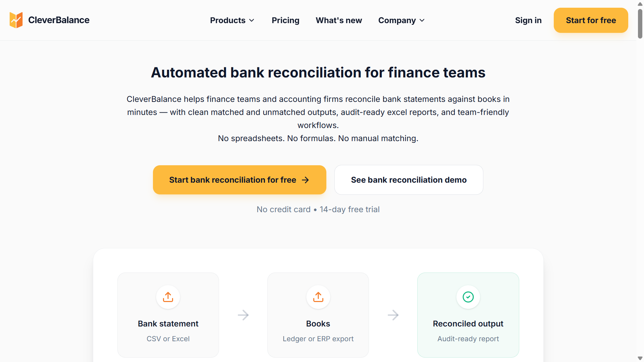This screenshot has height=362, width=644.
Task: Click the CleverBalance logo icon
Action: (16, 20)
